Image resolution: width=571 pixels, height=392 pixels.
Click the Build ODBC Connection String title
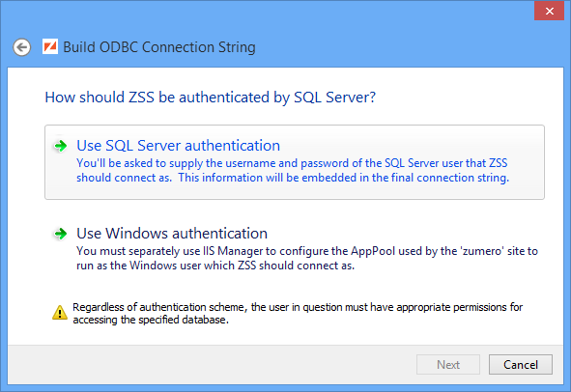159,47
